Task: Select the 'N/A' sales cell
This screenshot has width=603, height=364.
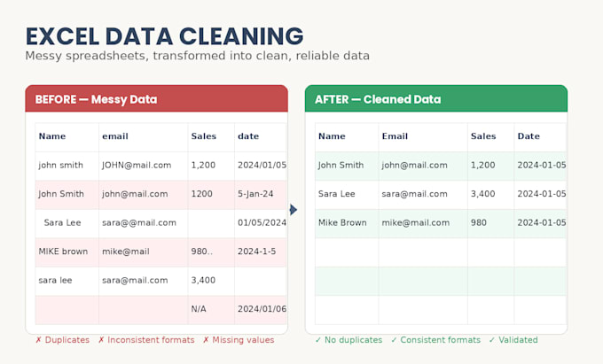Action: (199, 309)
